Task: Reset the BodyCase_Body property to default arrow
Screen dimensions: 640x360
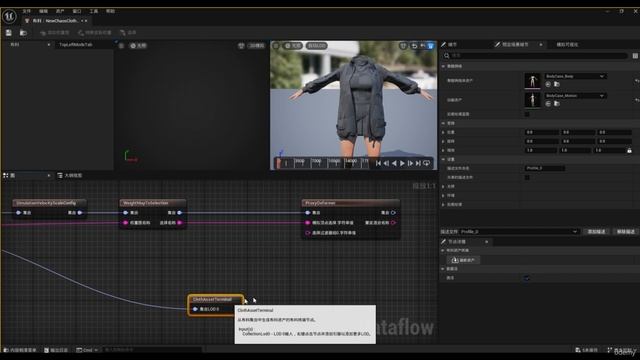Action: pos(637,81)
